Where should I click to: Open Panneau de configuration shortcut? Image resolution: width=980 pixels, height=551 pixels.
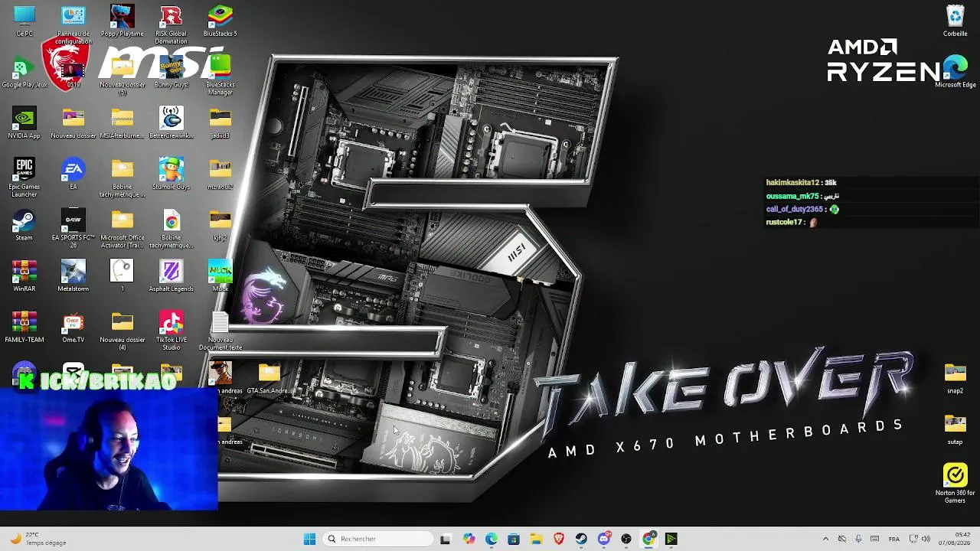tap(73, 24)
